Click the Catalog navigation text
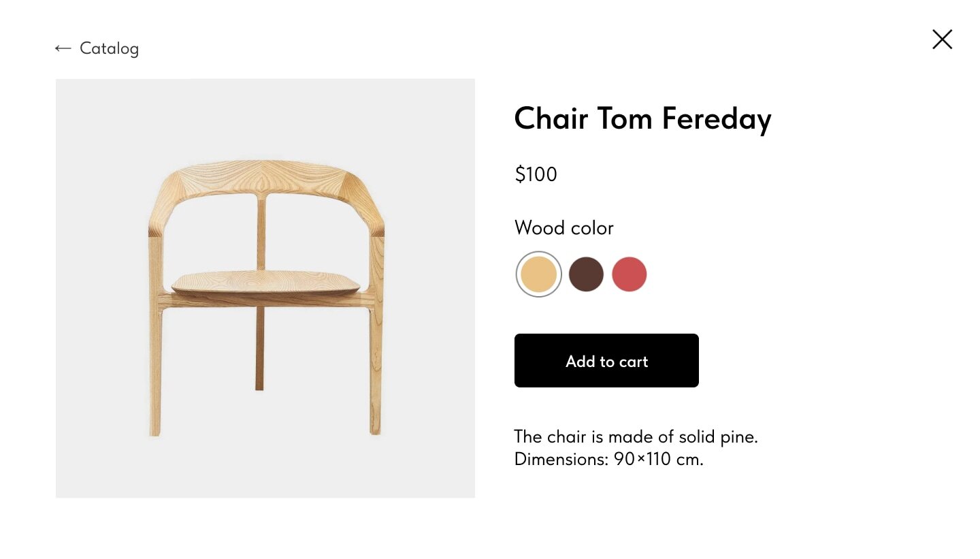 tap(110, 48)
